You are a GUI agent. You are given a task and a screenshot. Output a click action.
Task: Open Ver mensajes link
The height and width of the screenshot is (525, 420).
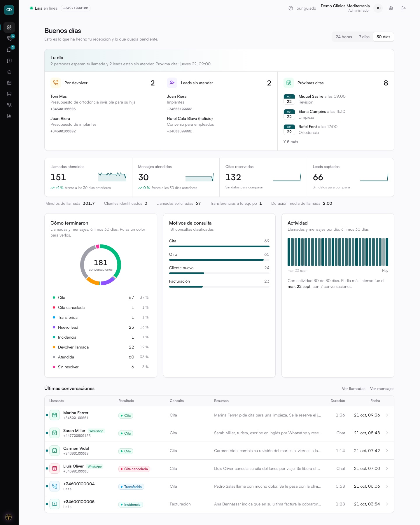tap(382, 388)
